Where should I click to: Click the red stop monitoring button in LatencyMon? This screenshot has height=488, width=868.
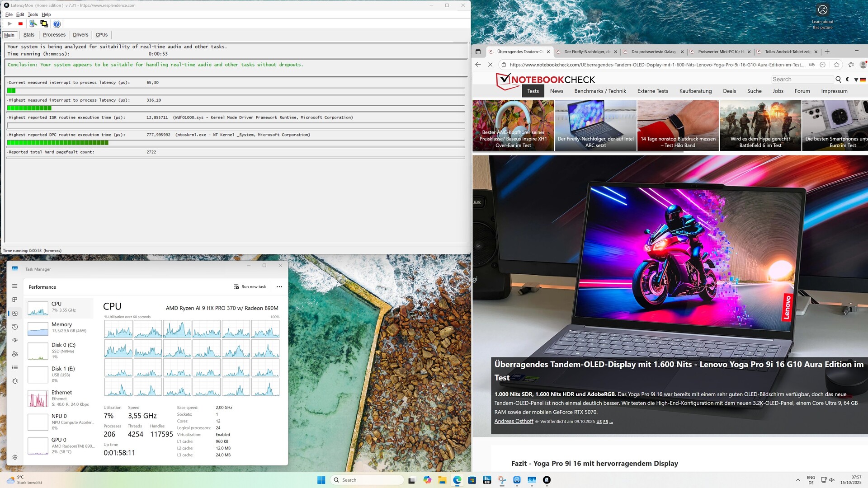coord(20,24)
